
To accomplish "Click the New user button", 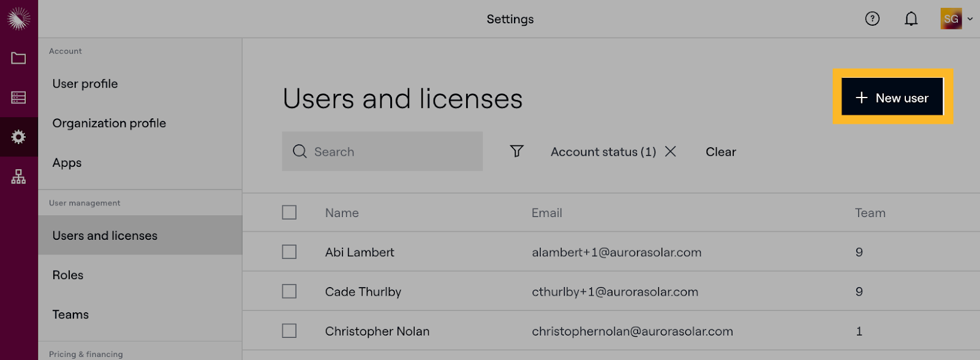I will pos(892,98).
